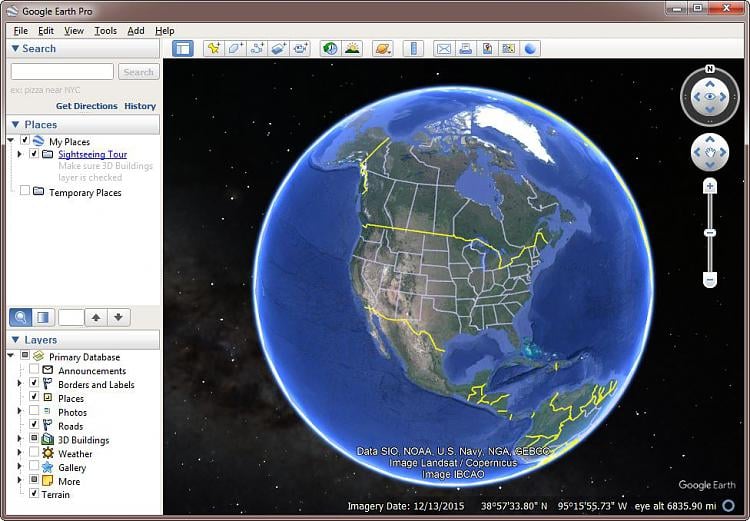
Task: Add a polygon using the toolbar icon
Action: (x=235, y=48)
